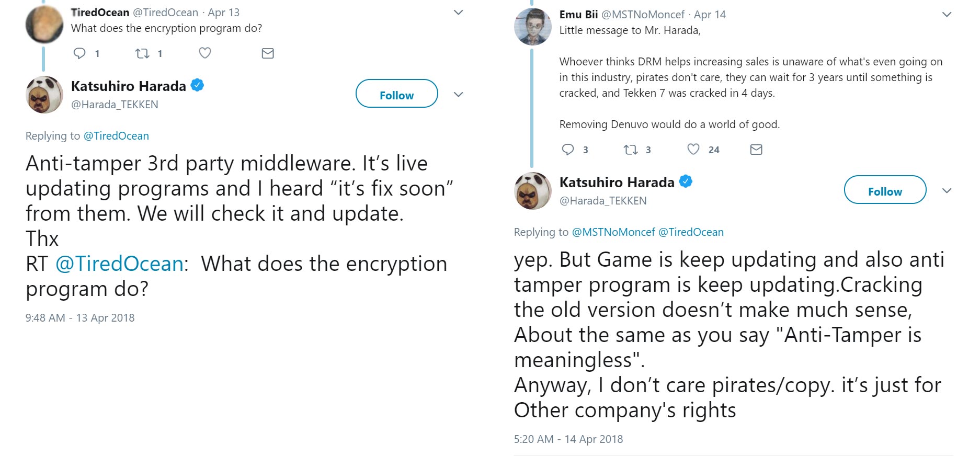Follow Katsuhiro Harada in left tweet
The height and width of the screenshot is (456, 980).
(396, 94)
